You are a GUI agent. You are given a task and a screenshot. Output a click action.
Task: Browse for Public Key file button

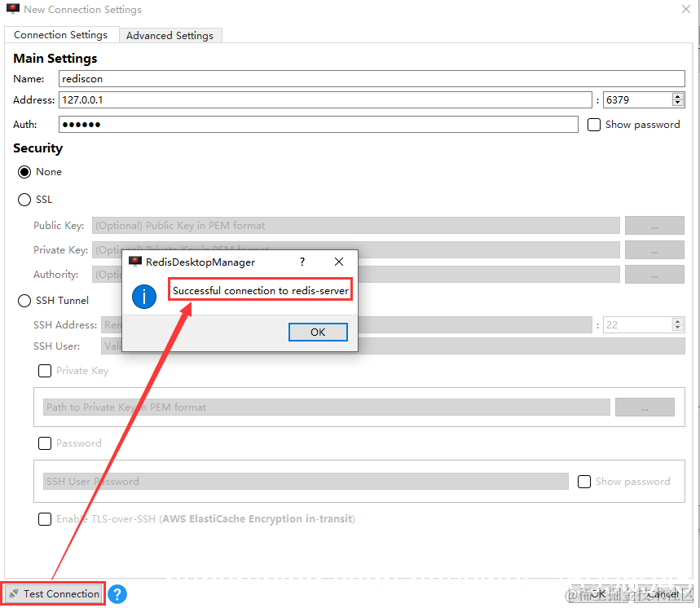coord(654,226)
